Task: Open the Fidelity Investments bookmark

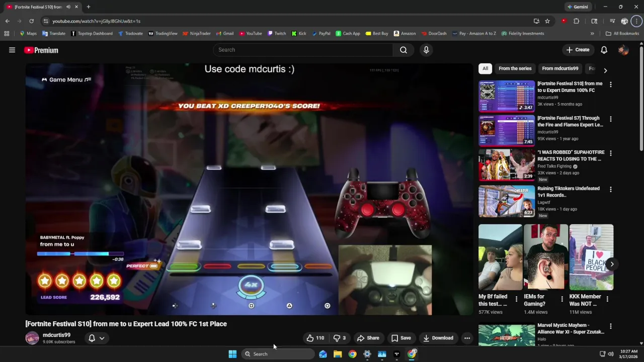Action: point(522,34)
